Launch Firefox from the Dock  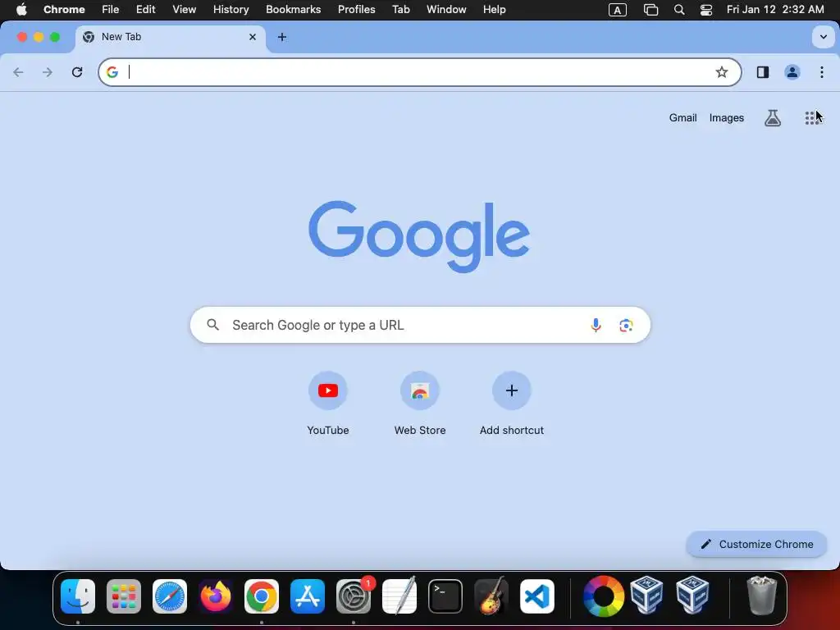[216, 596]
